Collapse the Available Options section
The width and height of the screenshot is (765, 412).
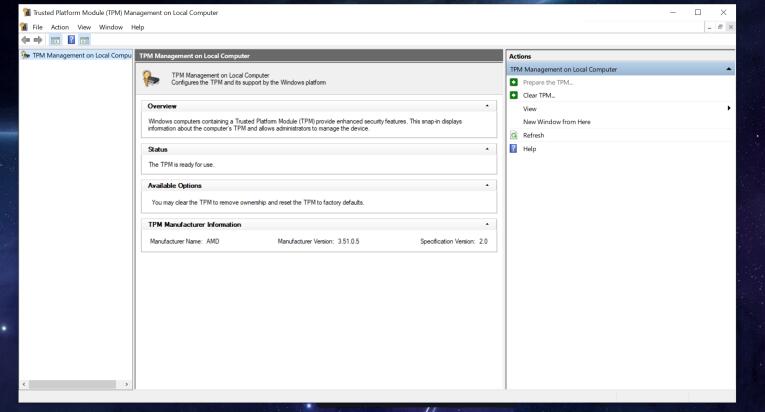(487, 185)
